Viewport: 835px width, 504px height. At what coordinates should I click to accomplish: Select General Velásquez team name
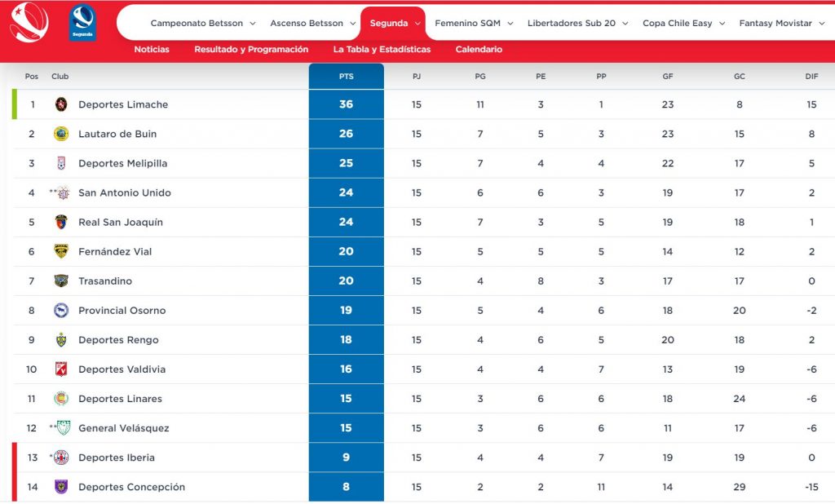point(124,428)
